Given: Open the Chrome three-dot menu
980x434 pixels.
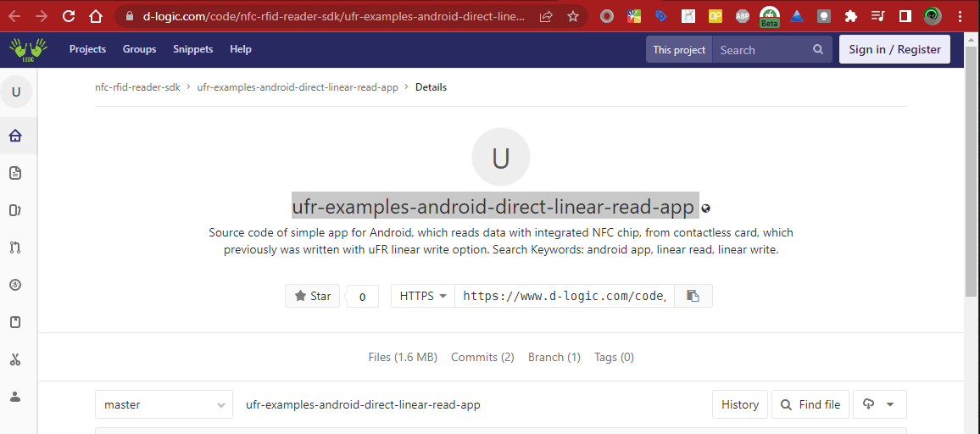Looking at the screenshot, I should tap(960, 16).
